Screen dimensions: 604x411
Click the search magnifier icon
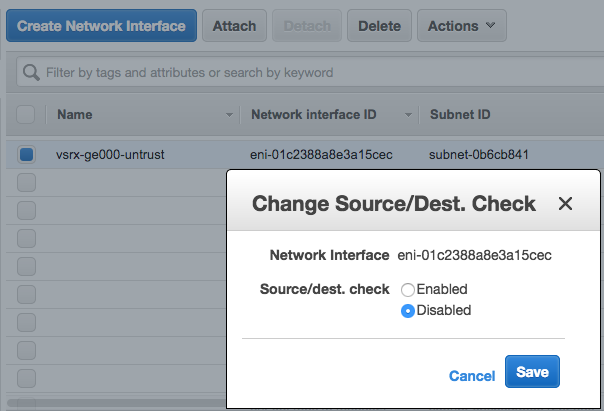31,73
